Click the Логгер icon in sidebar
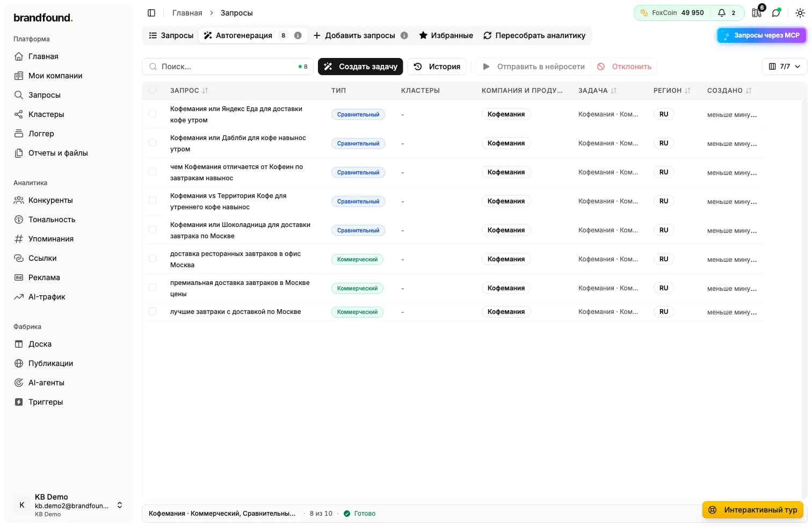 click(19, 134)
